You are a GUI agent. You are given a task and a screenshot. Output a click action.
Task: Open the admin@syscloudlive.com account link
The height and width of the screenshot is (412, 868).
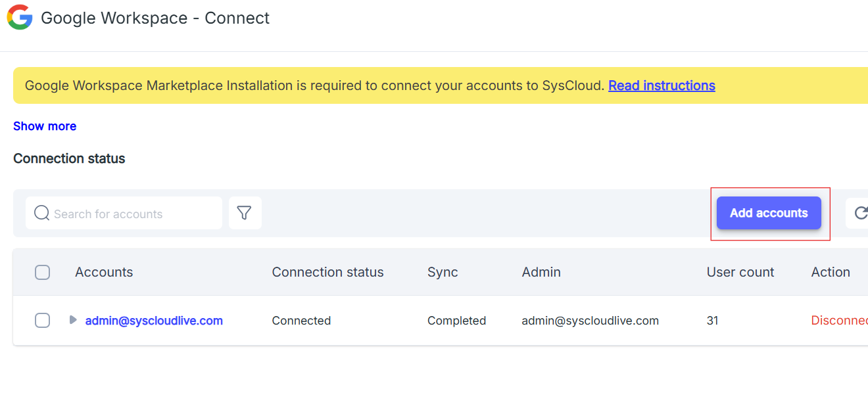(154, 321)
